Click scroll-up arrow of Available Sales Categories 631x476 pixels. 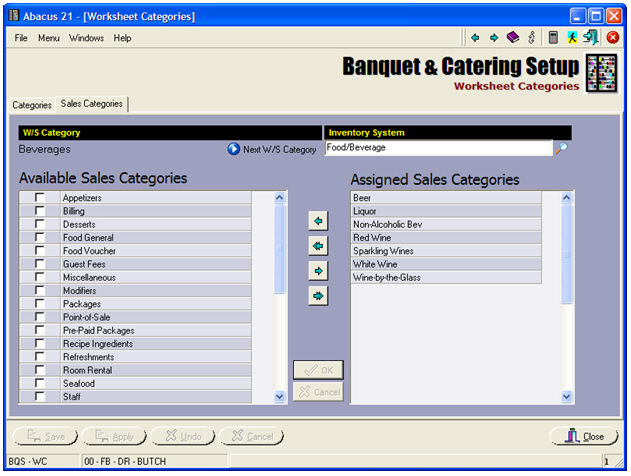click(279, 198)
